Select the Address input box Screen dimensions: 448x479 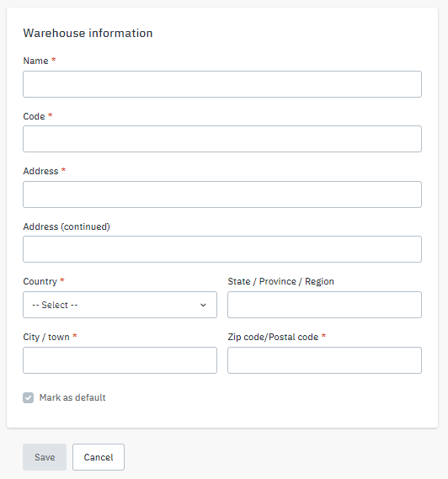coord(222,194)
